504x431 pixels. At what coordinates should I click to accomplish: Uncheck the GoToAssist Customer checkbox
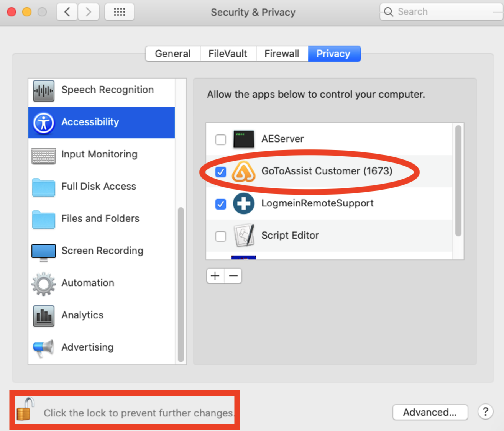point(221,172)
